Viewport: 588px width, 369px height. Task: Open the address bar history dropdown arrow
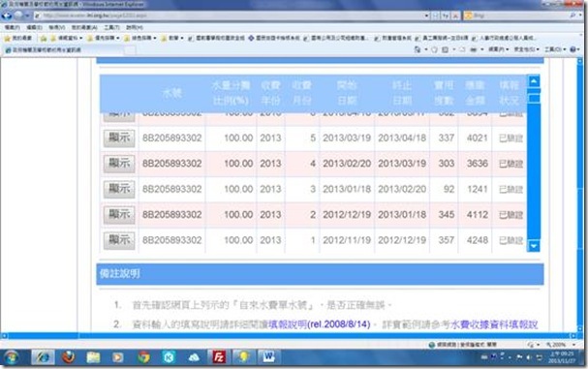coord(427,15)
